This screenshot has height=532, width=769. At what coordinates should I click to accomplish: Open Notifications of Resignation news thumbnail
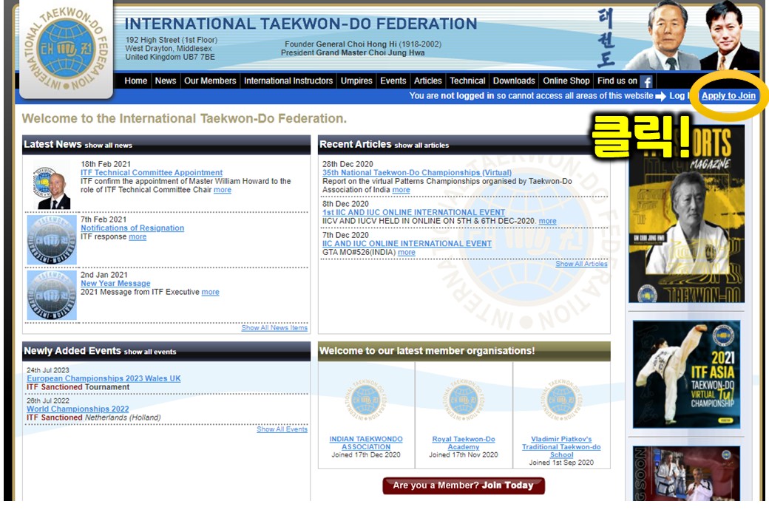[x=52, y=240]
